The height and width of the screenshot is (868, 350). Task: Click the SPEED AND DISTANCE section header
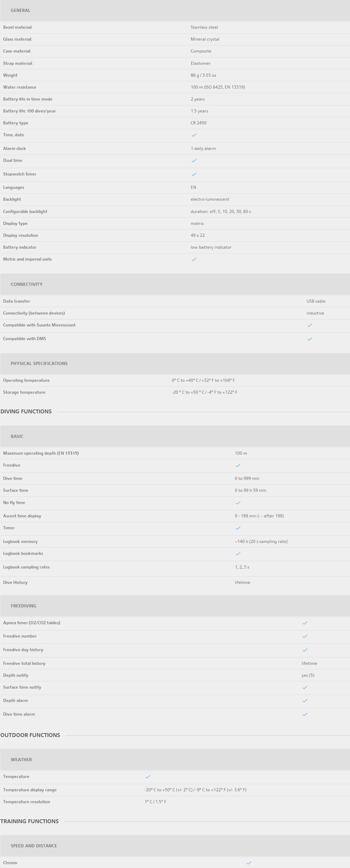tap(175, 846)
